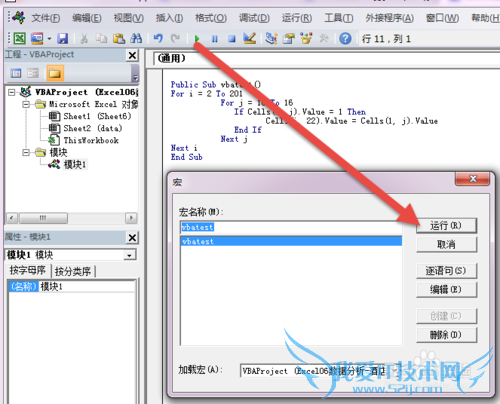Click the Toolbox icon in the toolbar
This screenshot has width=500, height=404.
pyautogui.click(x=324, y=39)
